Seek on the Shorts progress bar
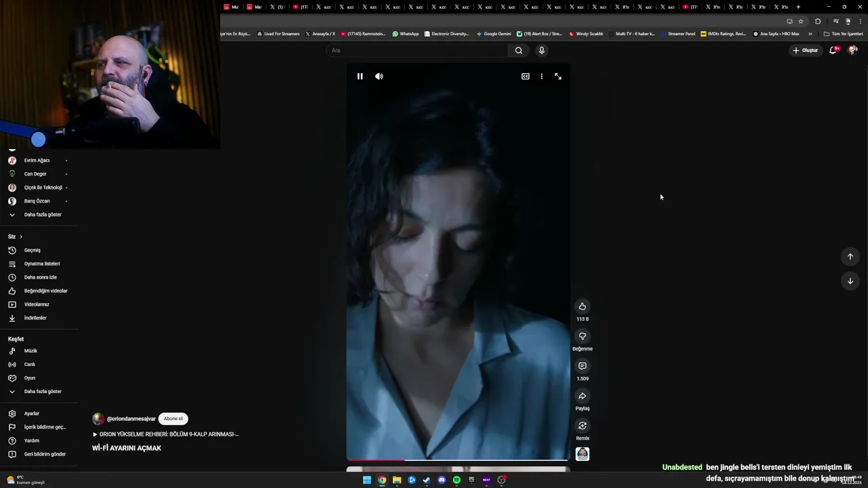The width and height of the screenshot is (868, 488). click(x=458, y=460)
